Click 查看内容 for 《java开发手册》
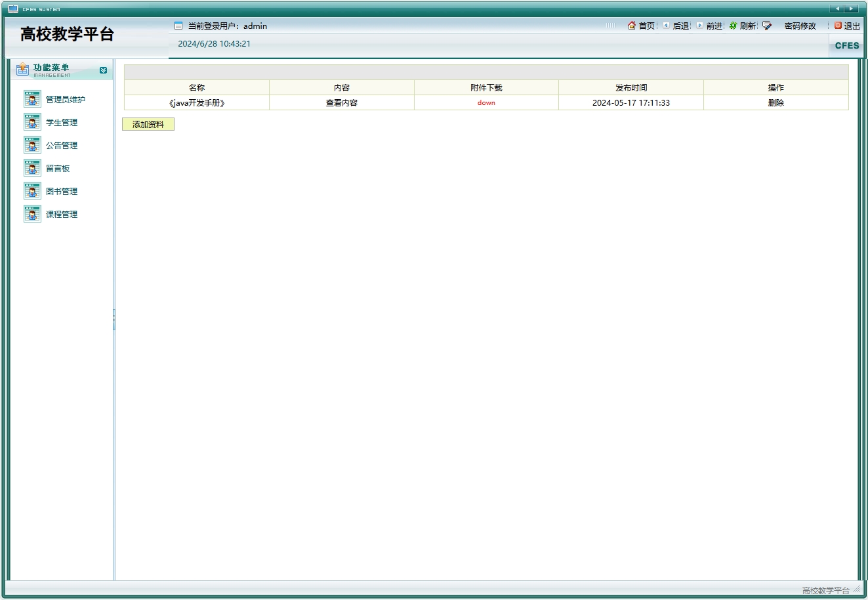Screen dimensions: 868x600 pos(341,102)
